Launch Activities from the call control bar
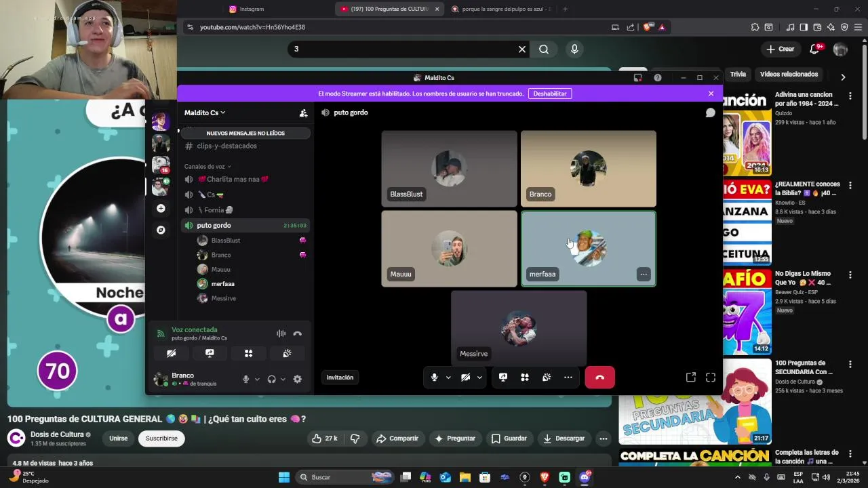Screen dimensions: 868x488 (x=524, y=378)
